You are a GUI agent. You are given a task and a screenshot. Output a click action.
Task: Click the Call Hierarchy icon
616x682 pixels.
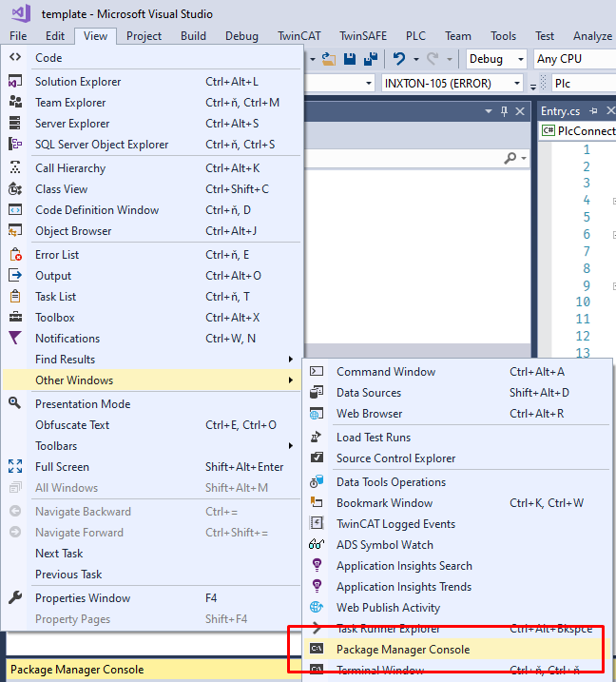[x=15, y=168]
